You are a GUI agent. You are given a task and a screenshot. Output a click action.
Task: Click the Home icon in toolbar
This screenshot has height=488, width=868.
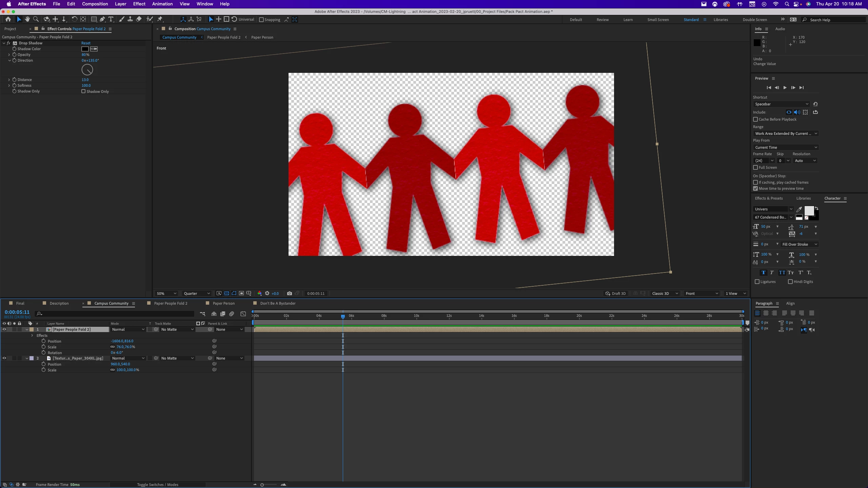[8, 19]
